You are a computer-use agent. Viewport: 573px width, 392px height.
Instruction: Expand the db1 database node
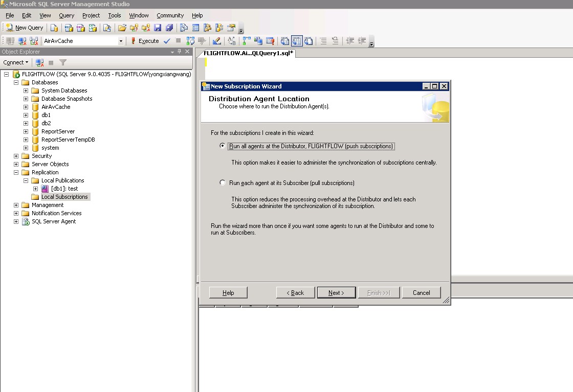click(x=26, y=115)
